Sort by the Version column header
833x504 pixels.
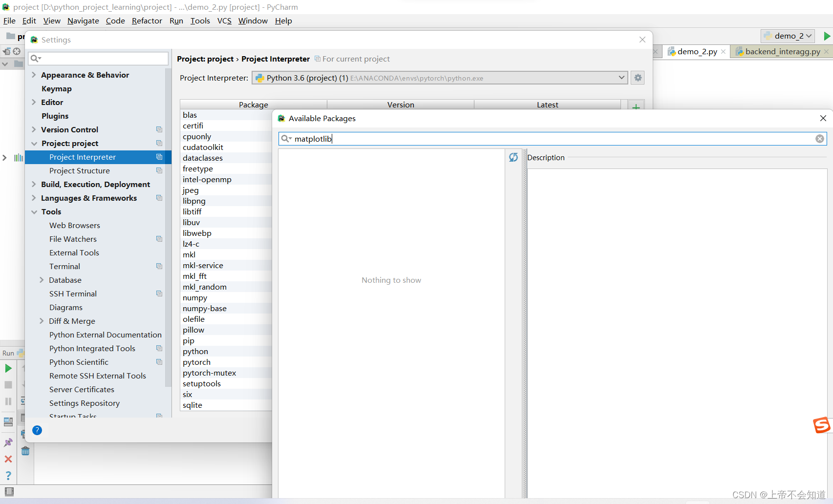(401, 105)
